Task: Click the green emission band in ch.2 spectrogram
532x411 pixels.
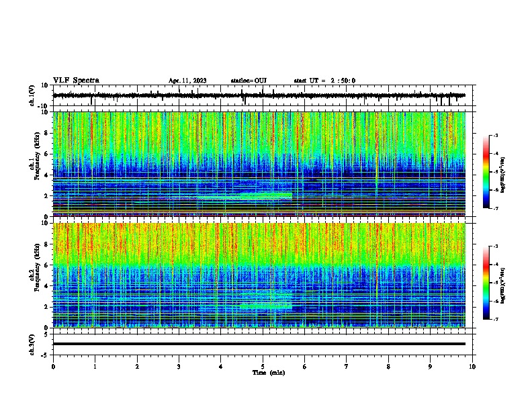Action: 267,306
